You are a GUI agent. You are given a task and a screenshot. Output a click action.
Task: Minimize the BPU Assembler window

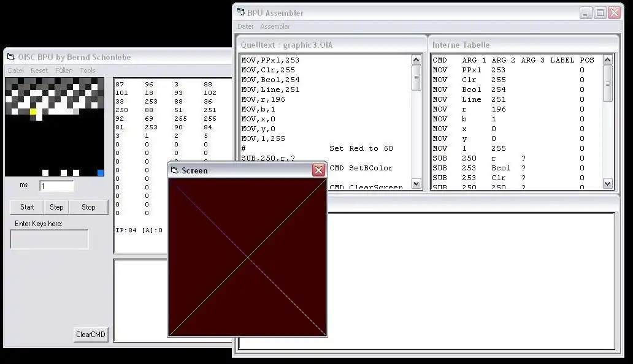tap(586, 12)
